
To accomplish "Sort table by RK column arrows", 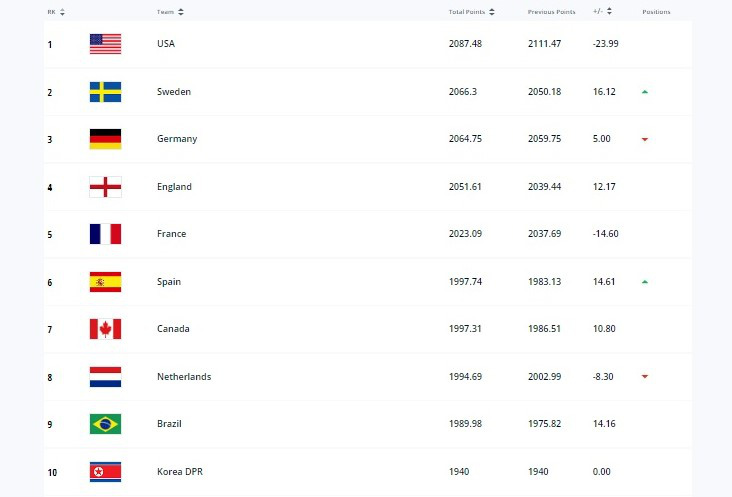I will coord(62,12).
